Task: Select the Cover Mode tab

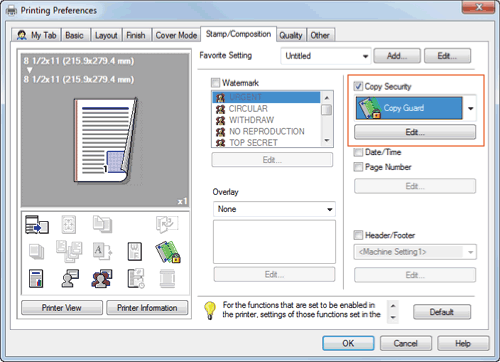Action: (176, 35)
